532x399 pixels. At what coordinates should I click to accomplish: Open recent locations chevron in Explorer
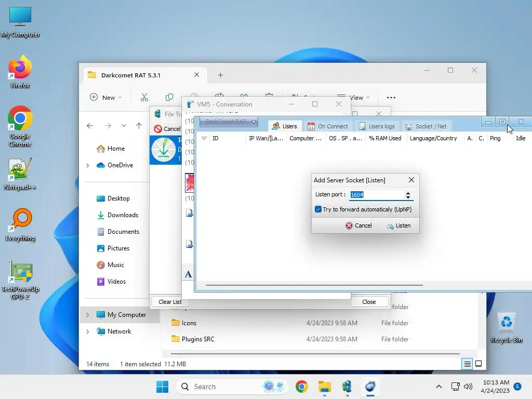(x=124, y=126)
